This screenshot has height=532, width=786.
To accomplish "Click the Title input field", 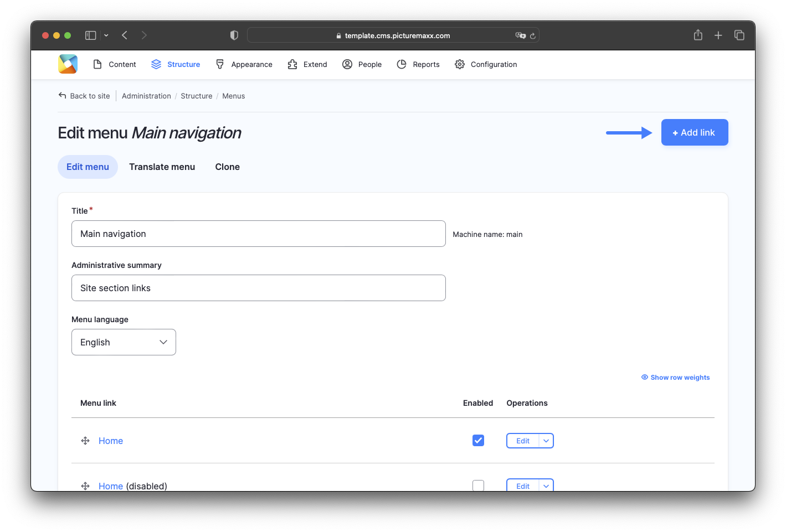I will 259,234.
